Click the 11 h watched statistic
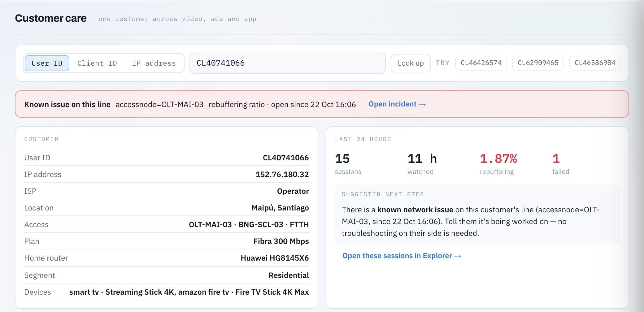 [x=422, y=164]
